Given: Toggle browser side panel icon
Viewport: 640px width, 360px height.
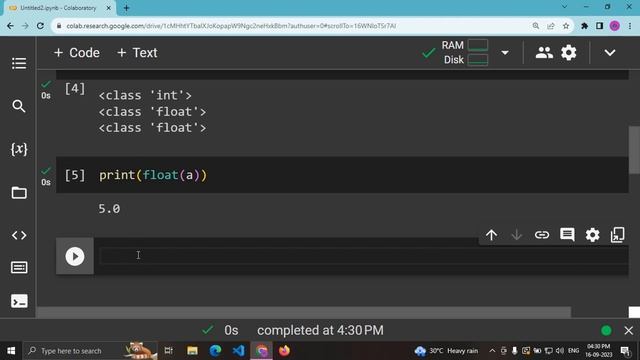Looking at the screenshot, I should coord(599,26).
